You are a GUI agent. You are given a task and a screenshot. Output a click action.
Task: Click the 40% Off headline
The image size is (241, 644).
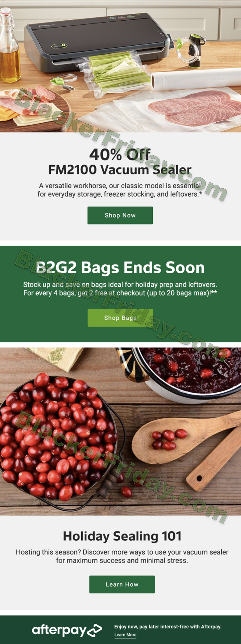[120, 154]
